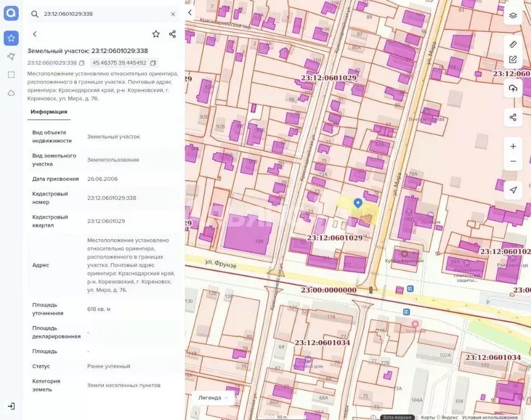Screen dimensions: 531x420
Task: Activate the geolocation arrow tool
Action: [512, 190]
